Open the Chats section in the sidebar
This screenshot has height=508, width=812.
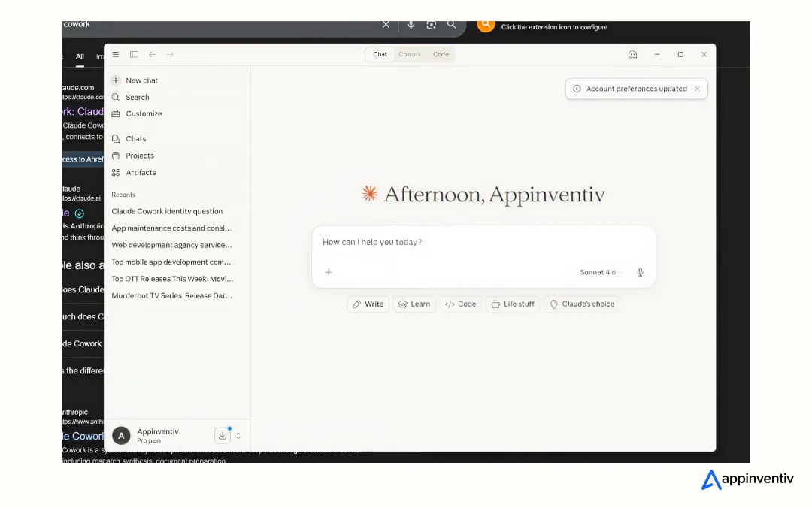pyautogui.click(x=135, y=138)
